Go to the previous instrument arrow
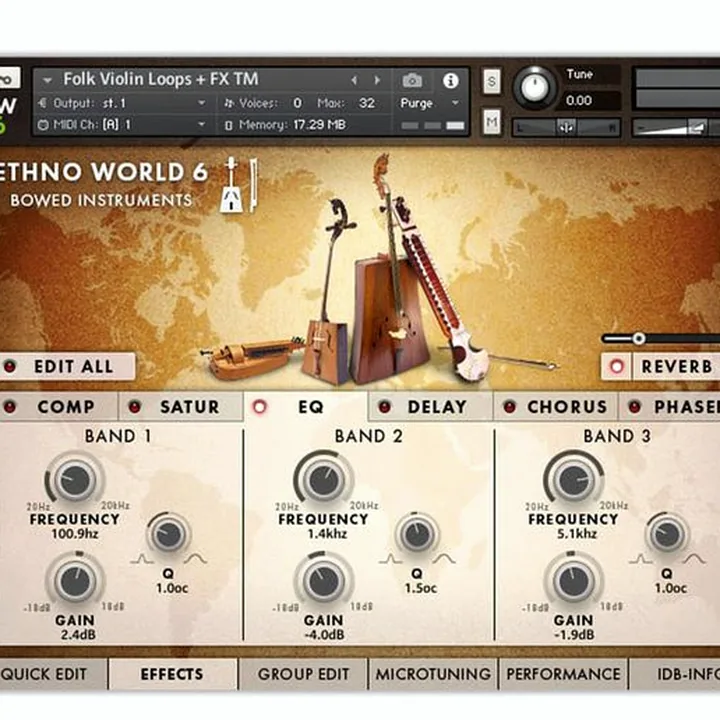 (x=354, y=81)
